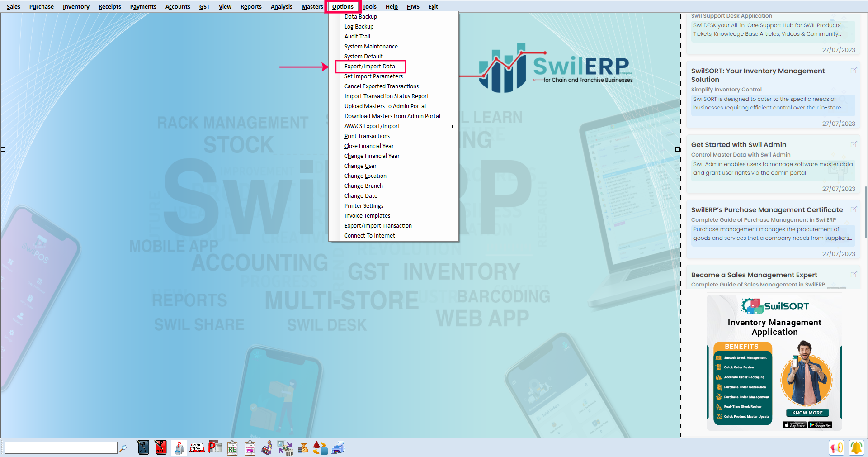Image resolution: width=868 pixels, height=457 pixels.
Task: Click the KNOW MORE button on SwilSORT ad
Action: pyautogui.click(x=807, y=413)
